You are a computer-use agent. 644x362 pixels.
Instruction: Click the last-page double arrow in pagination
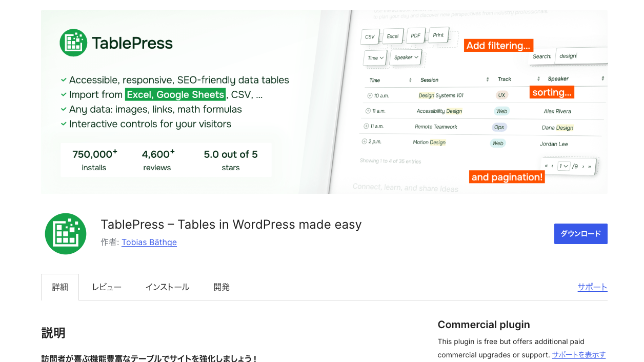[x=590, y=166]
